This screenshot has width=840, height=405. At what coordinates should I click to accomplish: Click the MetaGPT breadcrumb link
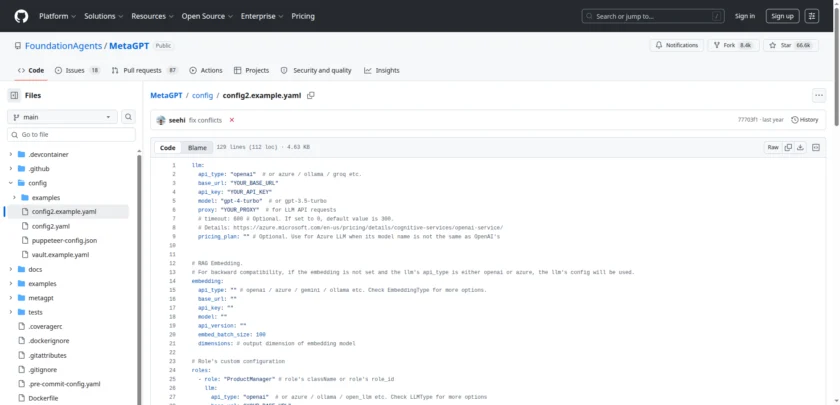coord(166,95)
